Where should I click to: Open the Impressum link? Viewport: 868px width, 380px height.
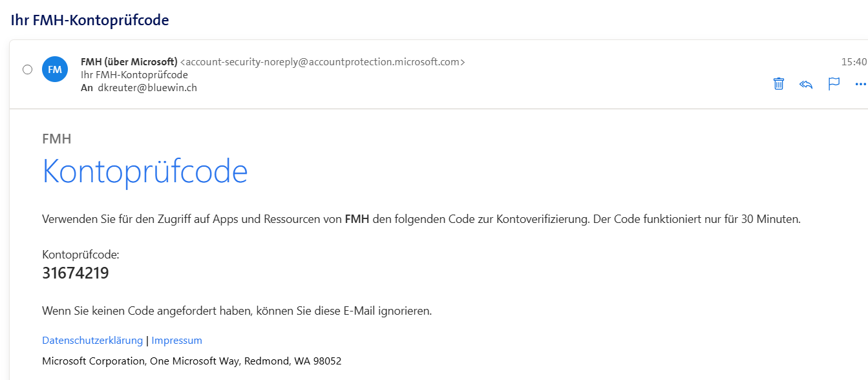click(176, 341)
